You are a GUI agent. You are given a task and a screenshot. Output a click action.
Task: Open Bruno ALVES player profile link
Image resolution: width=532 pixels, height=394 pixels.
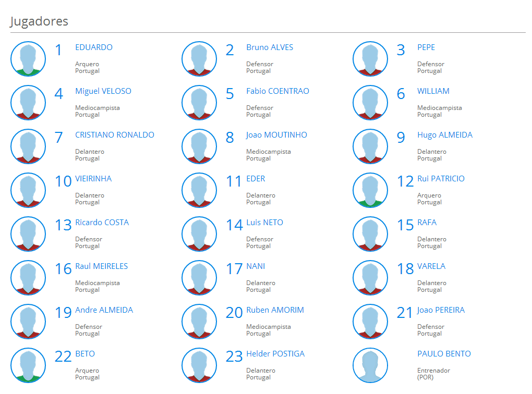coord(270,47)
